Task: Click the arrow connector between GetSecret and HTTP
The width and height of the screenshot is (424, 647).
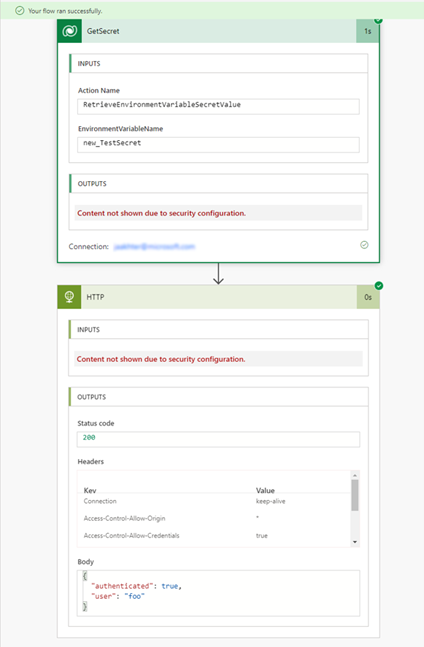Action: point(218,274)
